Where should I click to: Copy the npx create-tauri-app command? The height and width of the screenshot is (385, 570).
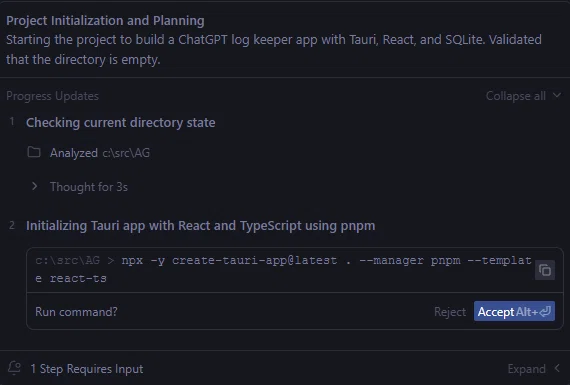coord(545,270)
